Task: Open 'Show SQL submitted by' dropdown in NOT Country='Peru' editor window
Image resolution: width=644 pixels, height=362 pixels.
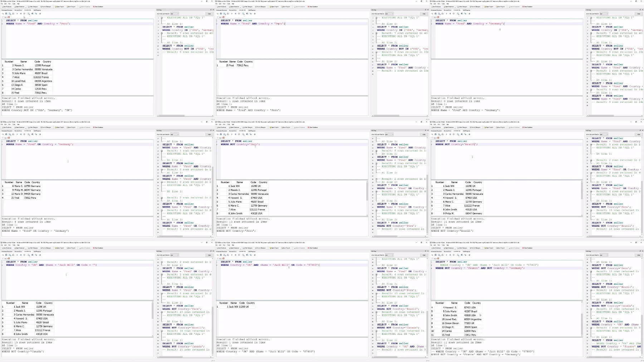Action: [x=389, y=134]
